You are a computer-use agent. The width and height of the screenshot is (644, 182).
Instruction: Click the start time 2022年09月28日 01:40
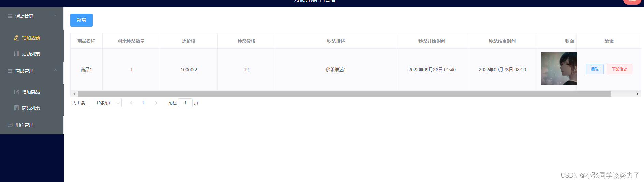432,70
